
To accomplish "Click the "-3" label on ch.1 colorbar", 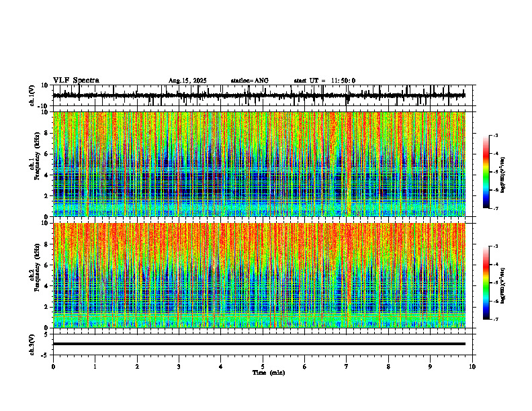I will [496, 135].
